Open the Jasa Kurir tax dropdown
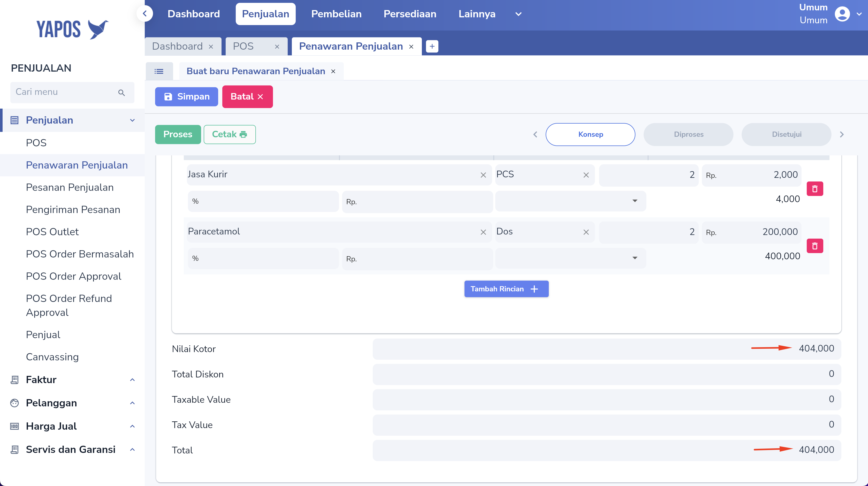This screenshot has height=486, width=868. pos(570,201)
